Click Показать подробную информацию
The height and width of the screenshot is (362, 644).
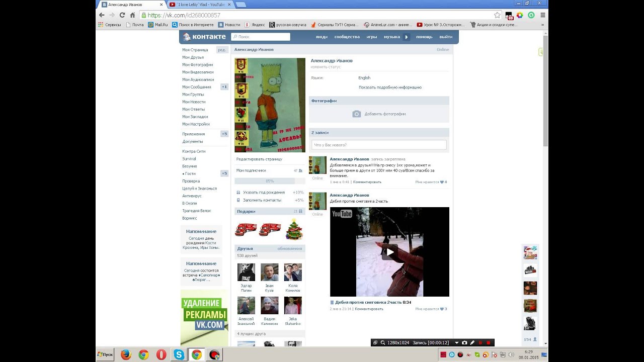390,87
